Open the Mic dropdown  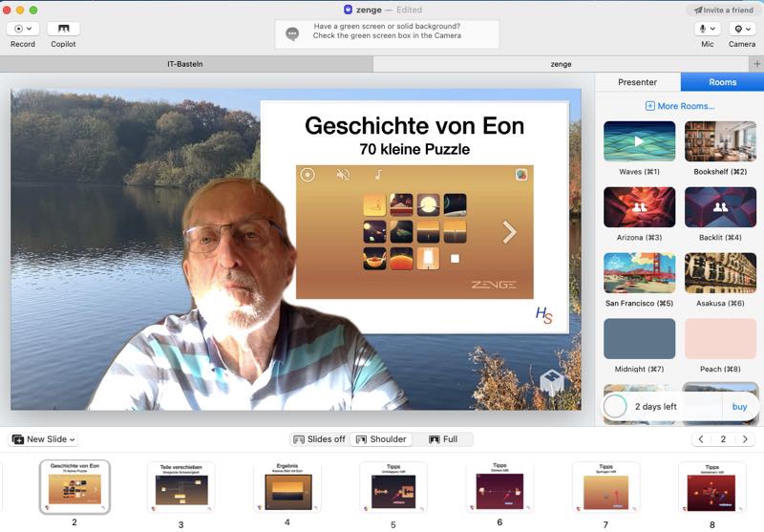click(708, 30)
